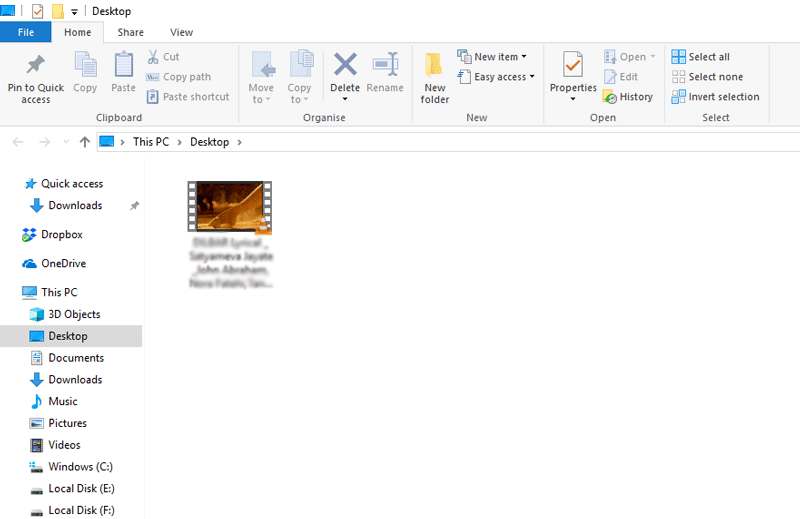
Task: Open Dropbox in navigation pane
Action: 52,235
